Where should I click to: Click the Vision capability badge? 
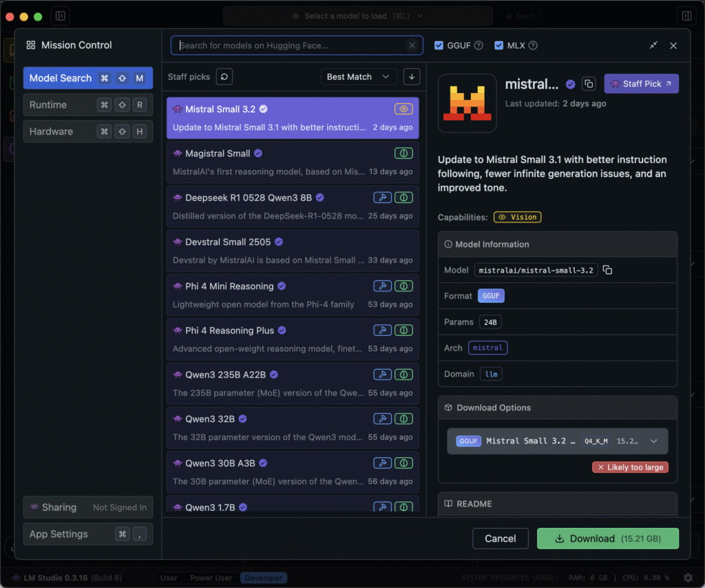pos(518,217)
